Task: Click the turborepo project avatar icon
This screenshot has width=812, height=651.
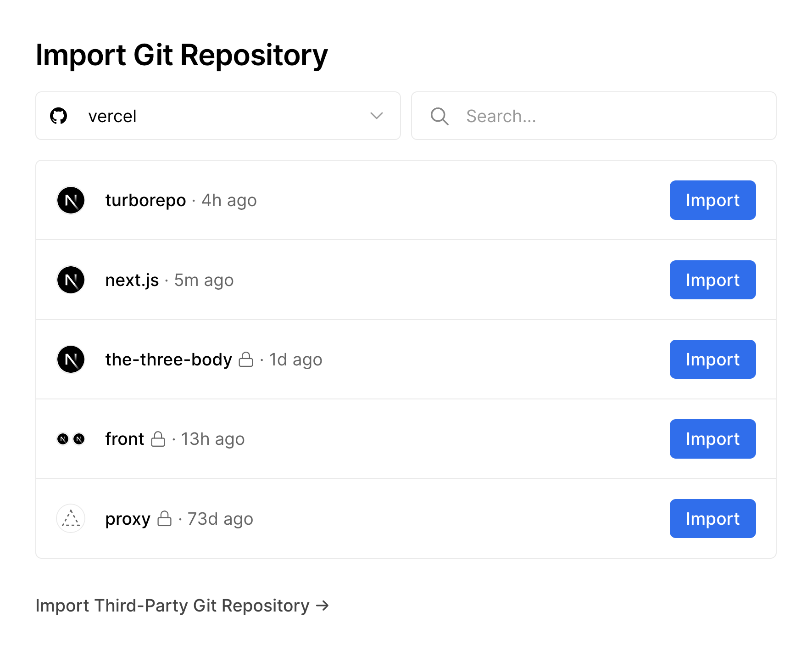Action: (71, 200)
